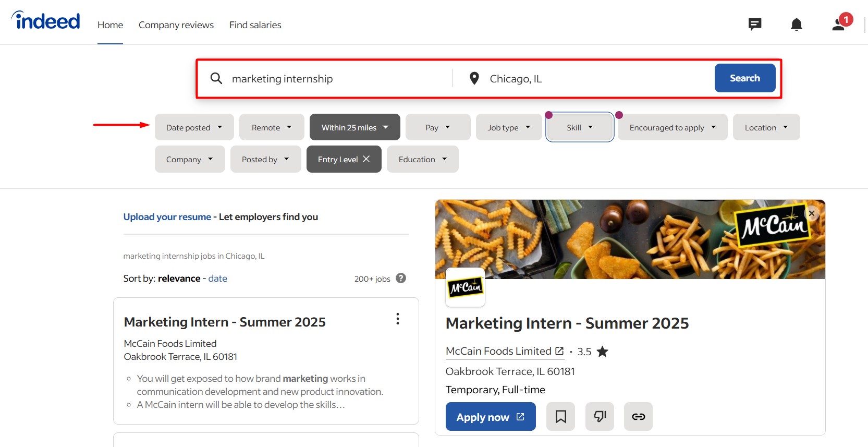The height and width of the screenshot is (447, 868).
Task: Open Company reviews
Action: point(176,25)
